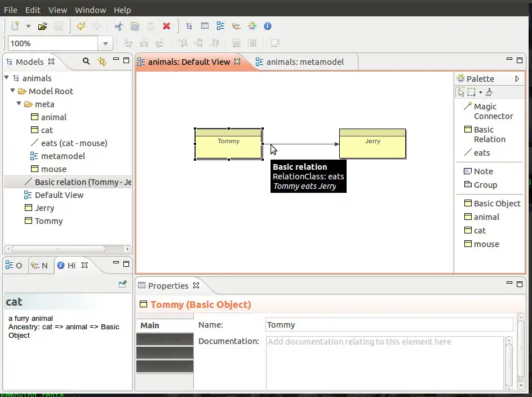Click the Open folder toolbar icon
This screenshot has height=397, width=532.
(x=42, y=26)
